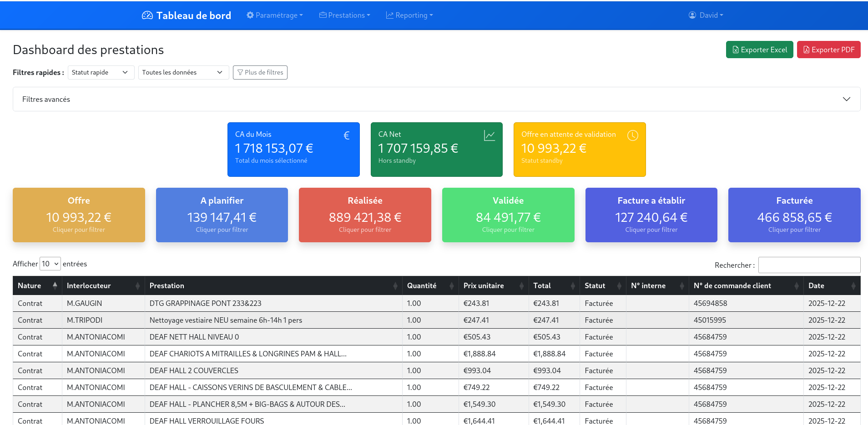
Task: Sort table by N° interne column
Action: click(x=657, y=285)
